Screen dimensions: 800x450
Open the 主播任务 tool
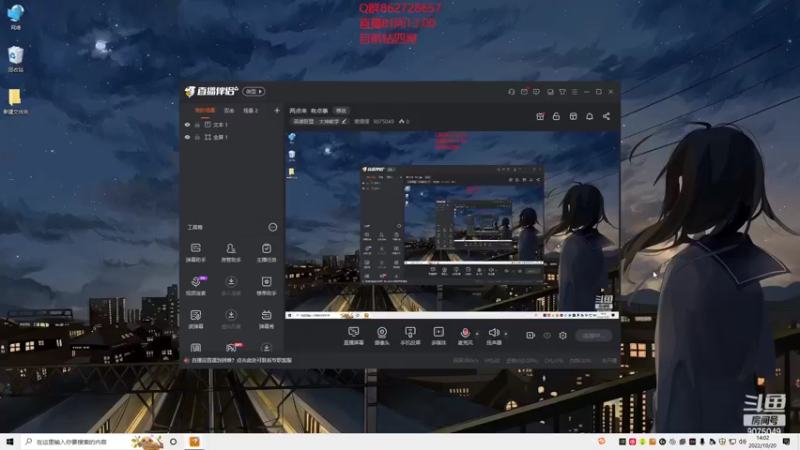point(266,252)
